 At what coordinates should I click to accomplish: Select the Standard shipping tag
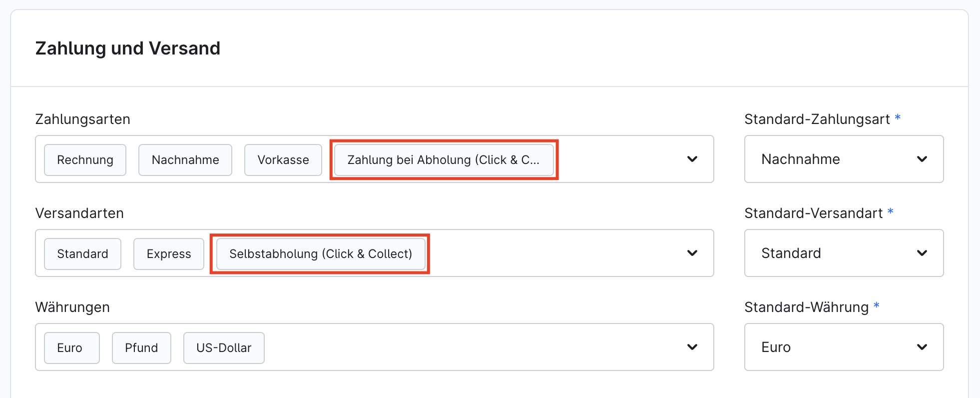[x=82, y=254]
